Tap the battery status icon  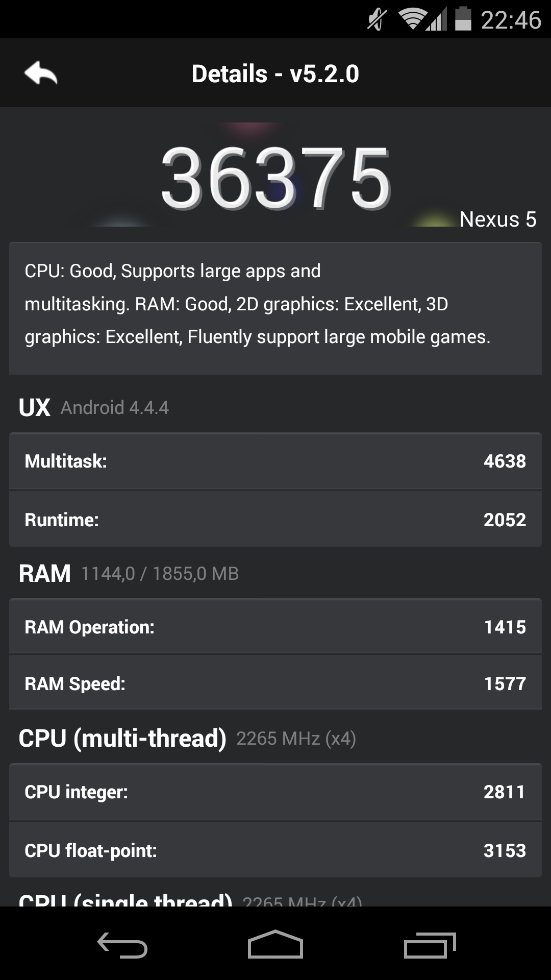463,18
